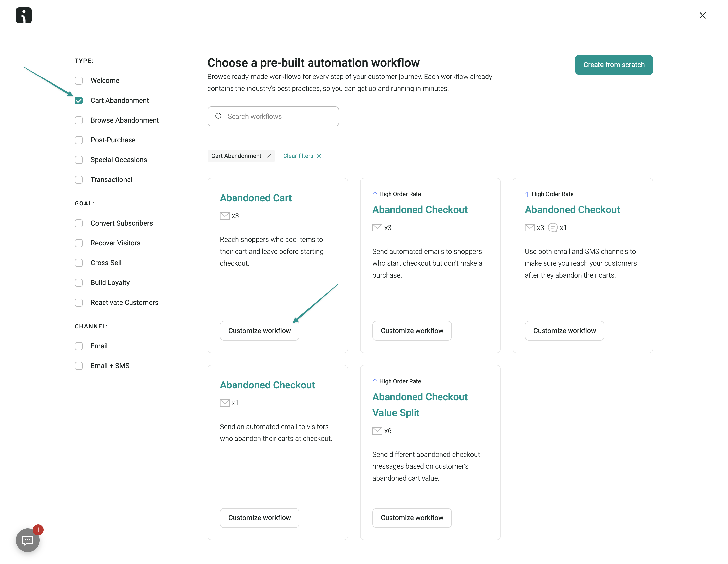Close the workflow picker

(x=703, y=15)
